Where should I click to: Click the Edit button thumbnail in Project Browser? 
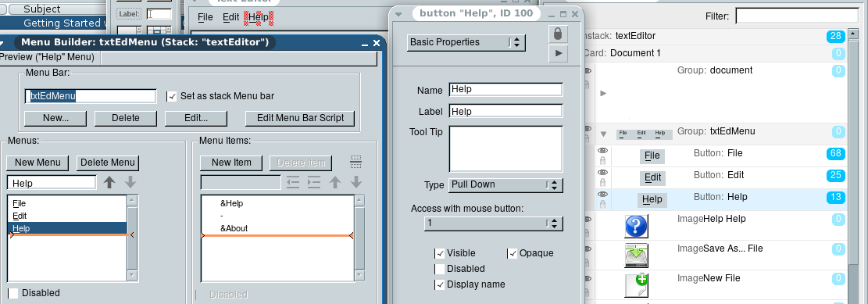(652, 177)
